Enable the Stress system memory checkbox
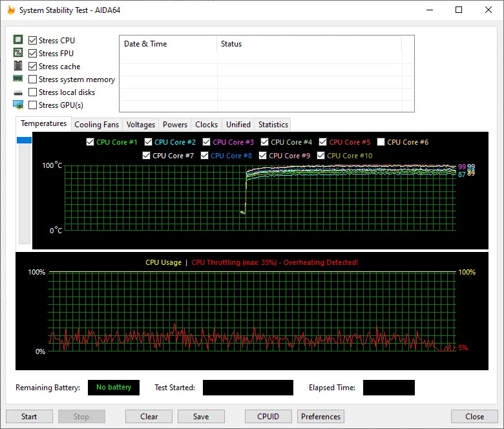504x429 pixels. pos(33,79)
